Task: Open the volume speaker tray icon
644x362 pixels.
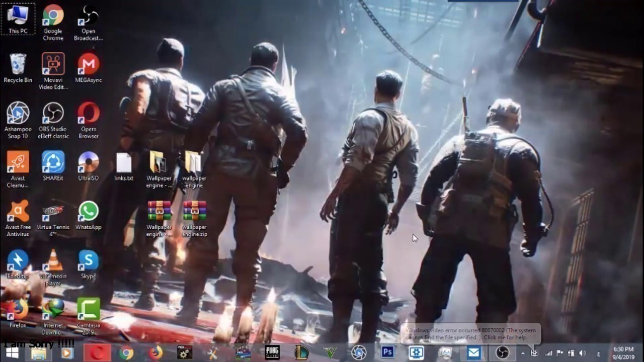Action: pyautogui.click(x=582, y=353)
